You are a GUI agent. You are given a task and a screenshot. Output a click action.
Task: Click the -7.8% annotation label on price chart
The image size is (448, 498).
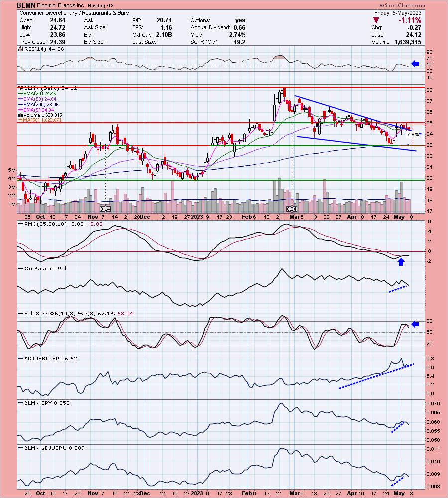[x=412, y=134]
